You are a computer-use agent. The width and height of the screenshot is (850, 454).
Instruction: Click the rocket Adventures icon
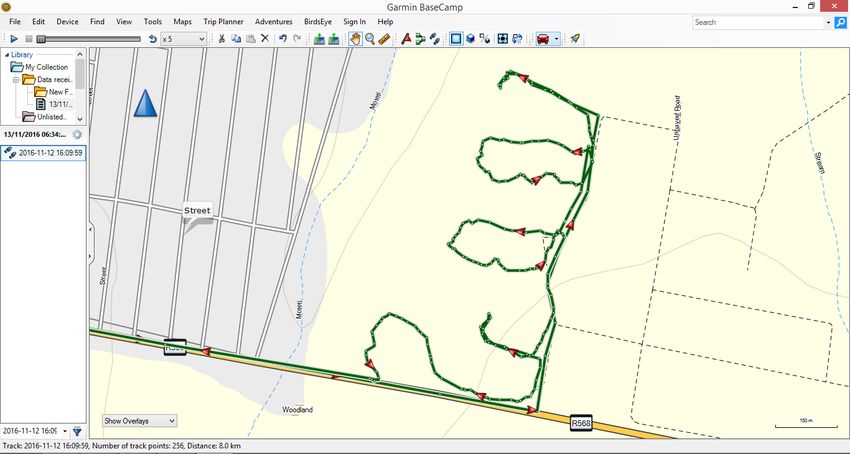575,39
